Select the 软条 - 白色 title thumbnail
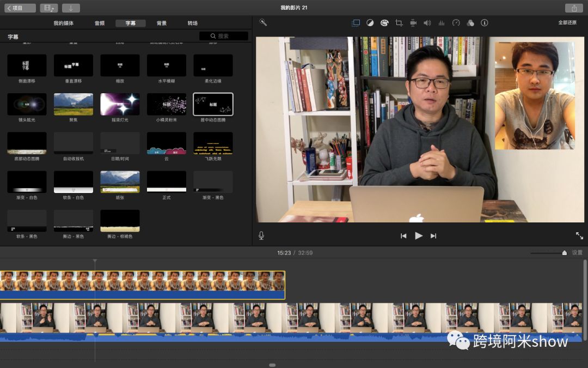 (73, 182)
